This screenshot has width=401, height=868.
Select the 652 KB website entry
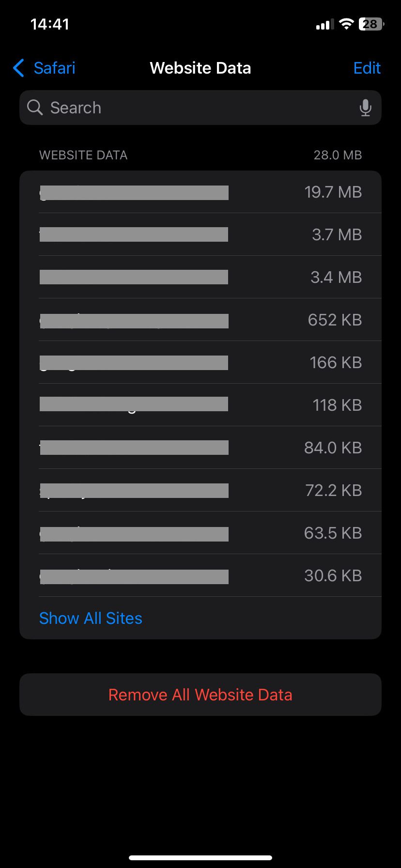click(x=200, y=320)
